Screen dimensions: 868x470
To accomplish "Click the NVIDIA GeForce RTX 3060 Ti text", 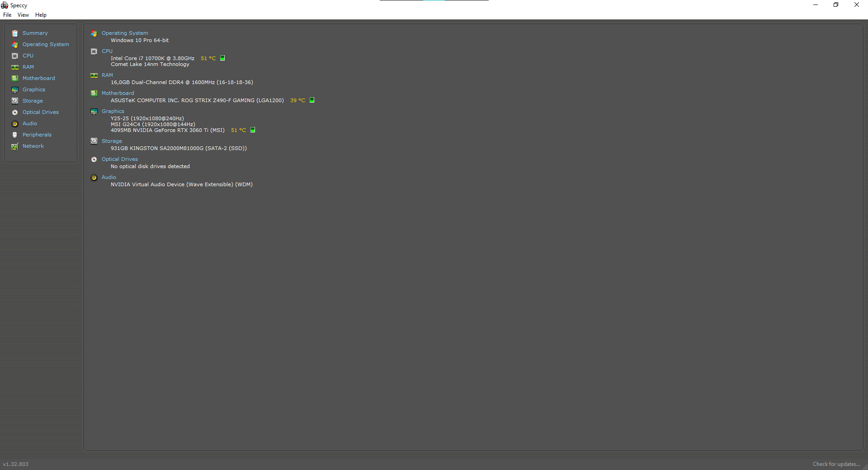I will point(168,130).
